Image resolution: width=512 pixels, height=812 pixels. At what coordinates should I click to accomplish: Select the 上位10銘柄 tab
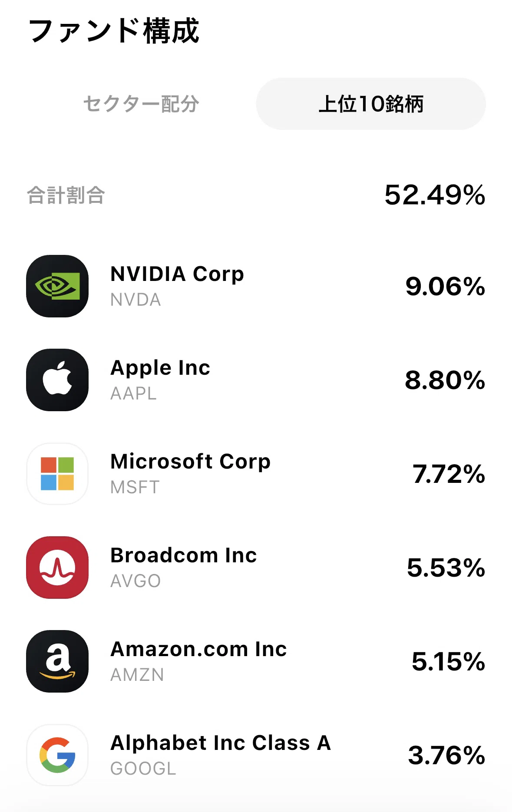(x=371, y=104)
